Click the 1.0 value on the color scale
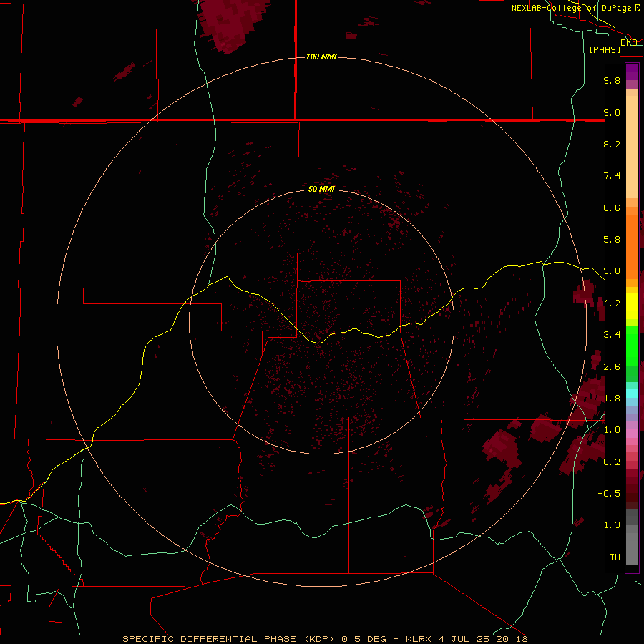Viewport: 644px width, 644px height. tap(612, 430)
